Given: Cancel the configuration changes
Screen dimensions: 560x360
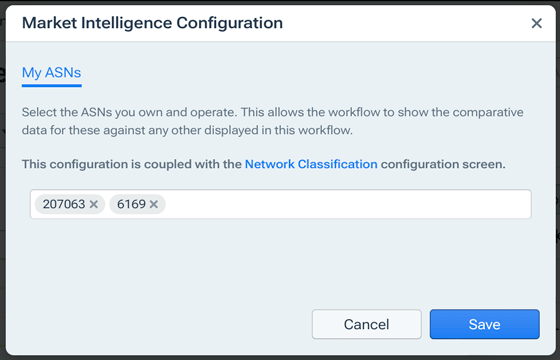Looking at the screenshot, I should (x=366, y=324).
